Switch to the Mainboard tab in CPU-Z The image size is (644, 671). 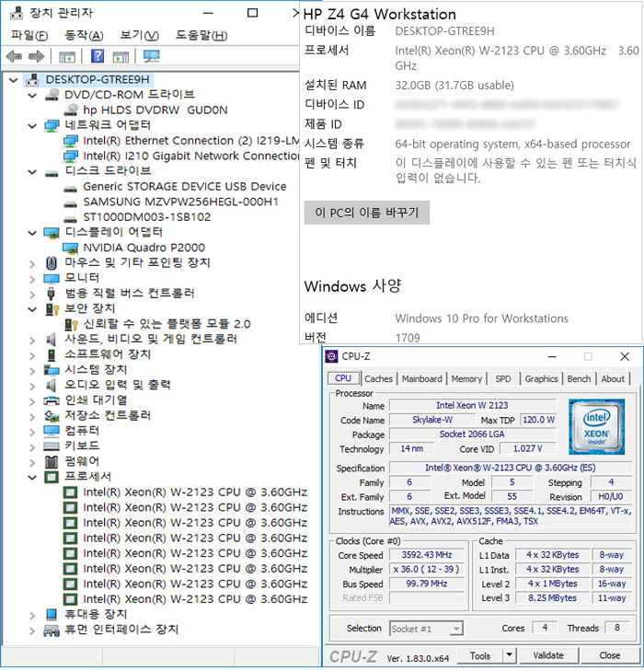(x=422, y=378)
